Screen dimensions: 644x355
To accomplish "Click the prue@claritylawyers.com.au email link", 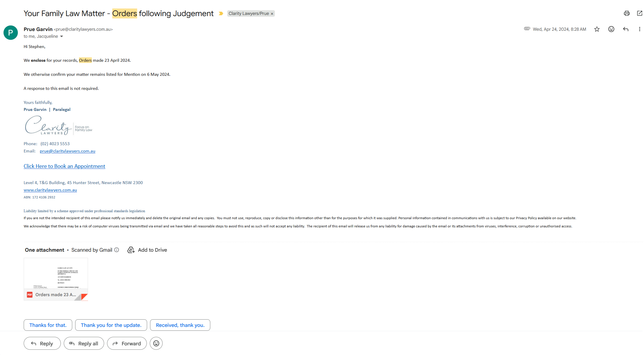I will [x=68, y=151].
